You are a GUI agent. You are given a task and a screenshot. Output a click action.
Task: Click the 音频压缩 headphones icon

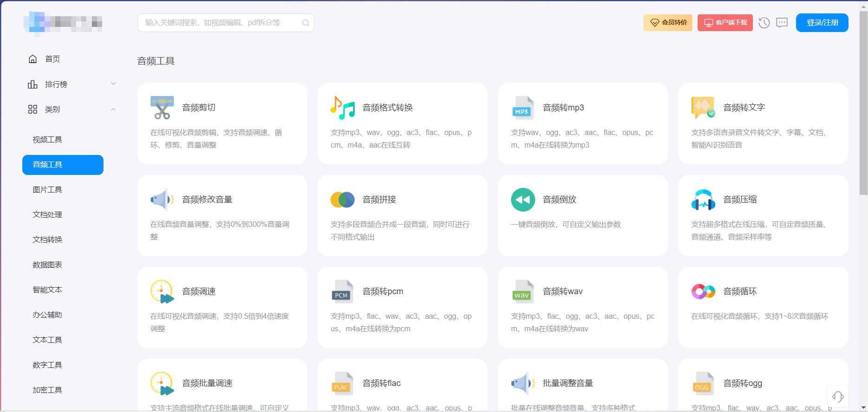703,200
